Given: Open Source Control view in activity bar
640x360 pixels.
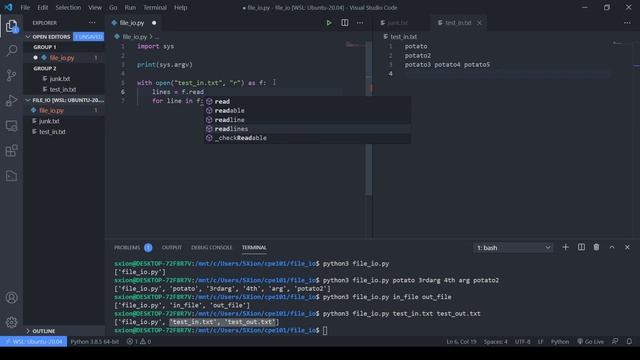Looking at the screenshot, I should click(11, 76).
